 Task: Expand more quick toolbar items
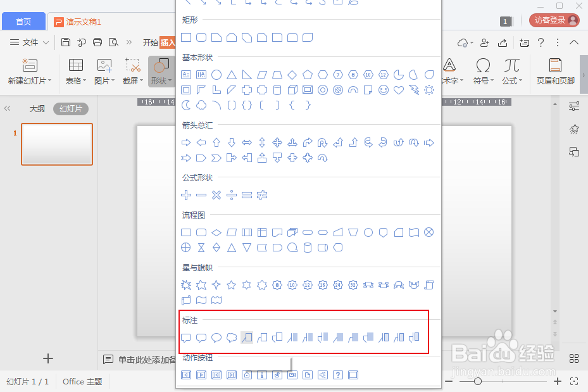(129, 42)
